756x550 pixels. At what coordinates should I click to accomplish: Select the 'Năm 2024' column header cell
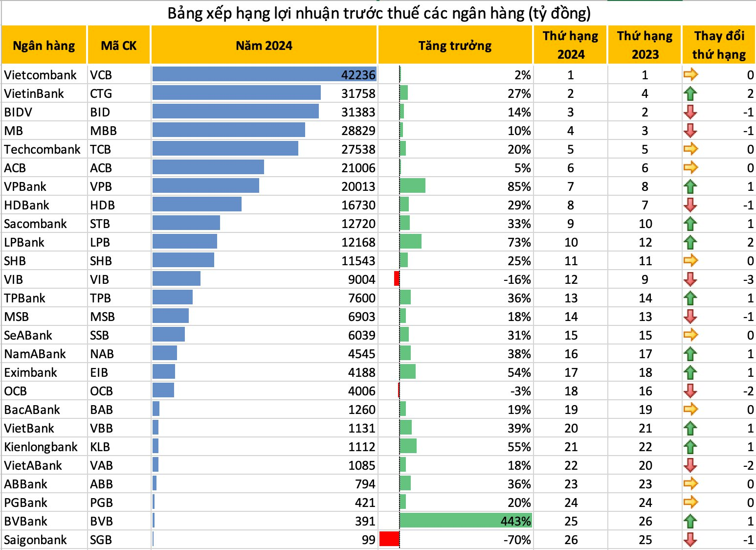click(x=264, y=45)
